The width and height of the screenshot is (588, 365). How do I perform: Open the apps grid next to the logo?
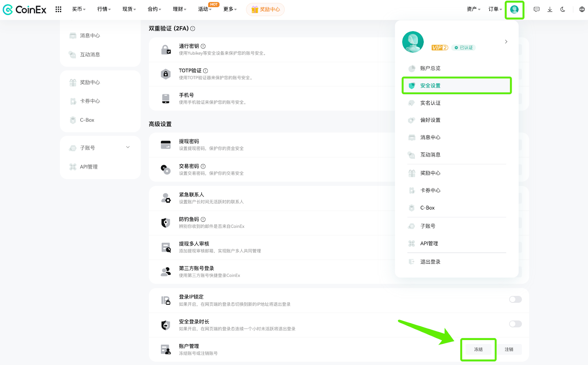[58, 9]
